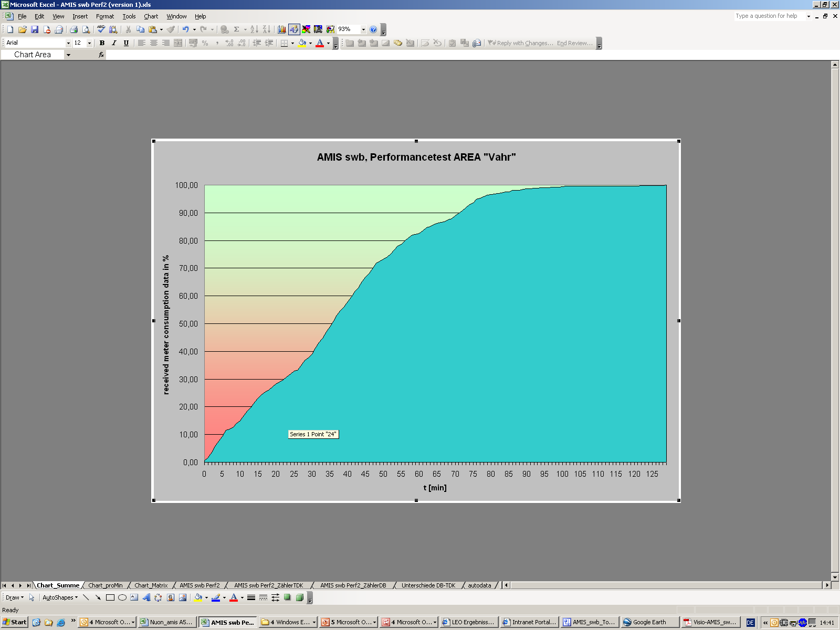This screenshot has width=840, height=630.
Task: Toggle Align Right
Action: click(x=166, y=43)
